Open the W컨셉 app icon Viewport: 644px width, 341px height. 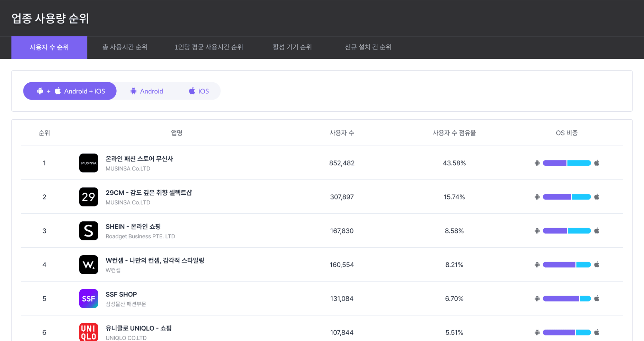click(x=89, y=265)
